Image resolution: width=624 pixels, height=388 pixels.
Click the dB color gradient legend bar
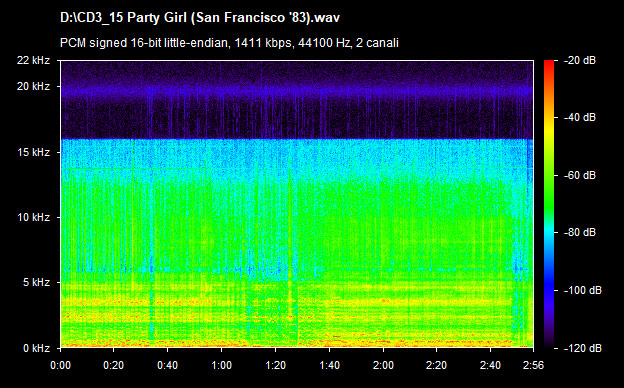coord(549,204)
